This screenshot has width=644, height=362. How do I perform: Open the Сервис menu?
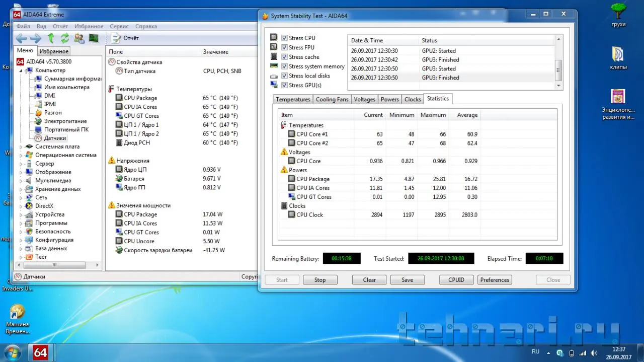pos(119,26)
